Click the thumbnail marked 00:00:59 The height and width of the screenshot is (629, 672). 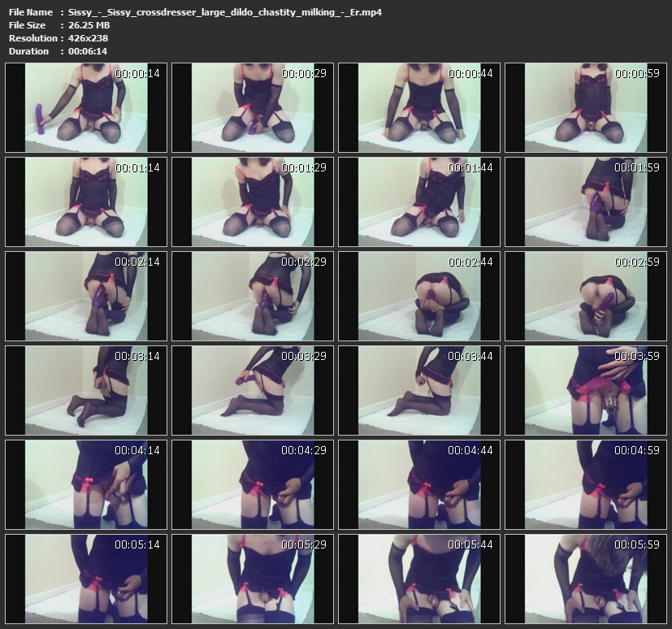pyautogui.click(x=586, y=107)
